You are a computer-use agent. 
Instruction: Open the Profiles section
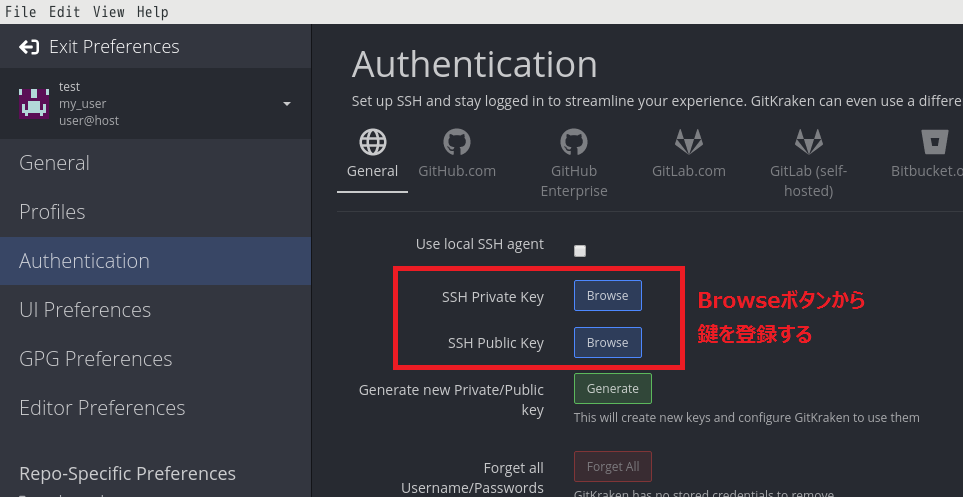click(52, 212)
